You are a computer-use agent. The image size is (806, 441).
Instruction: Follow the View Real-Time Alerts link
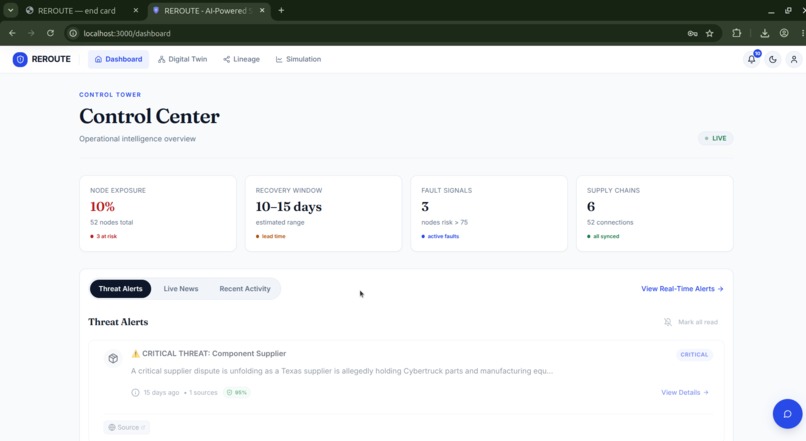tap(682, 289)
